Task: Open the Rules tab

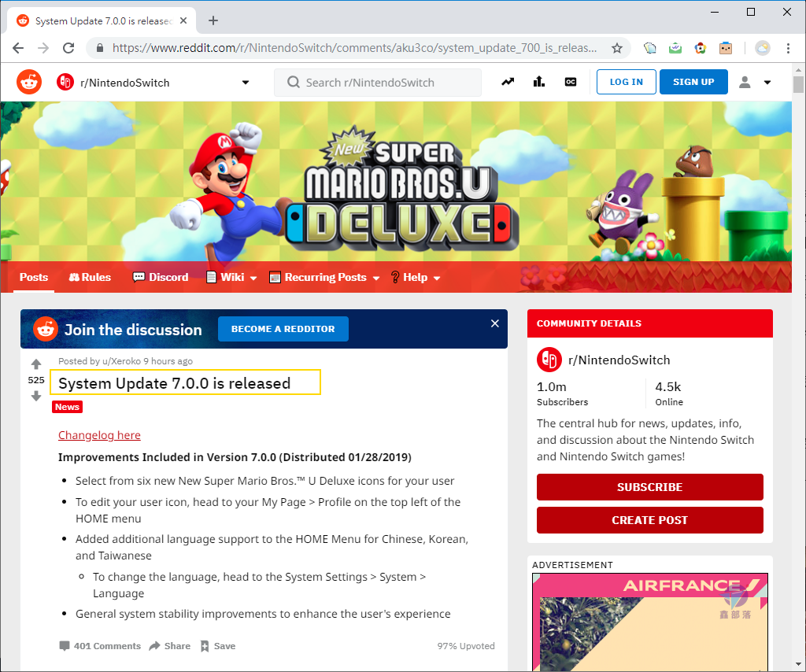Action: click(x=90, y=278)
